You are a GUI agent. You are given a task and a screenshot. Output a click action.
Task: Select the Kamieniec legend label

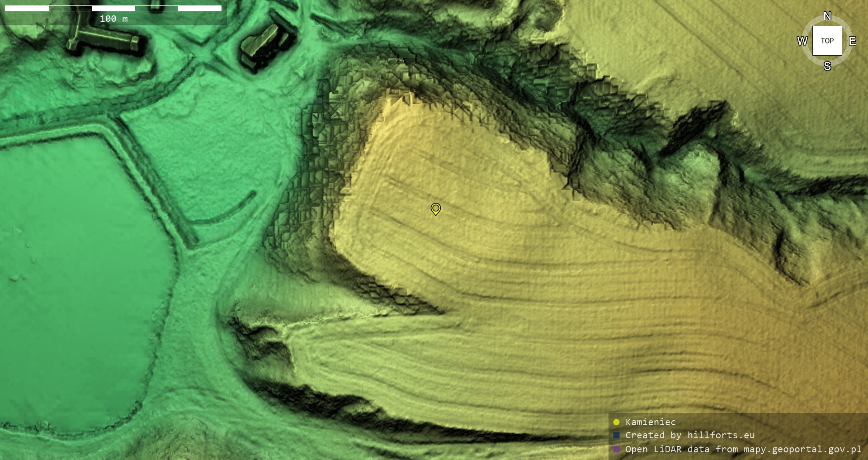click(x=650, y=422)
